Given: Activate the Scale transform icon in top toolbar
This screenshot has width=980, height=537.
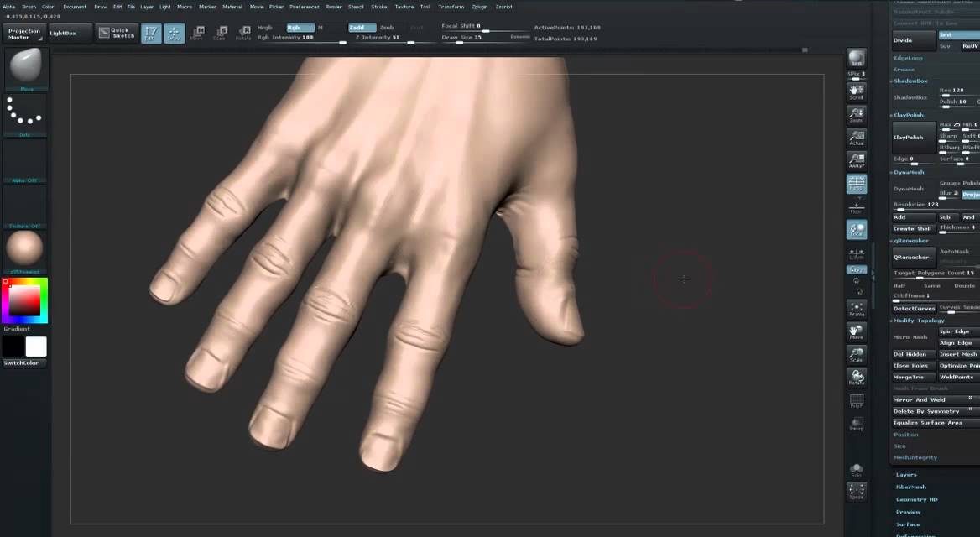Looking at the screenshot, I should 220,33.
